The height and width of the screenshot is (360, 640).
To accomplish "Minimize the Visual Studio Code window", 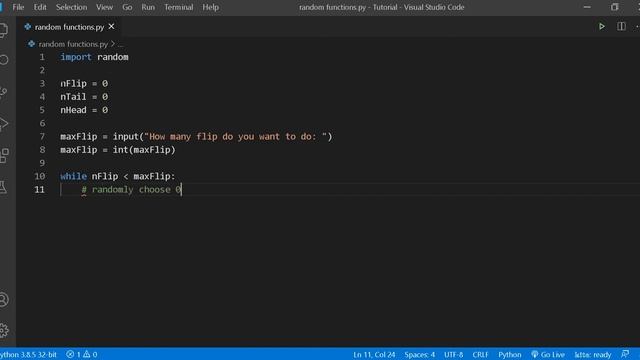I will coord(587,7).
